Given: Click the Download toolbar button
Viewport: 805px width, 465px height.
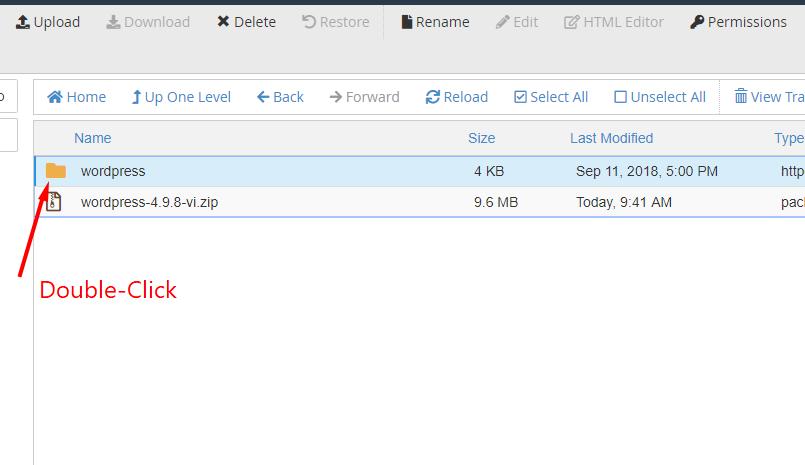Looking at the screenshot, I should pyautogui.click(x=148, y=22).
